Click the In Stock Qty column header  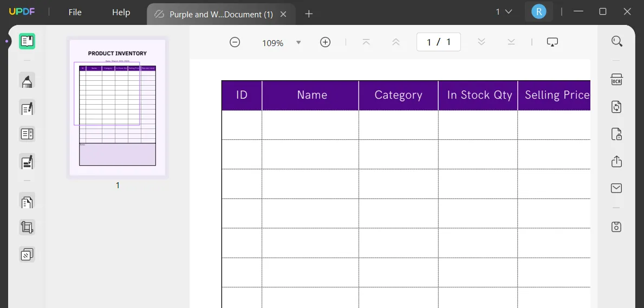pos(479,95)
